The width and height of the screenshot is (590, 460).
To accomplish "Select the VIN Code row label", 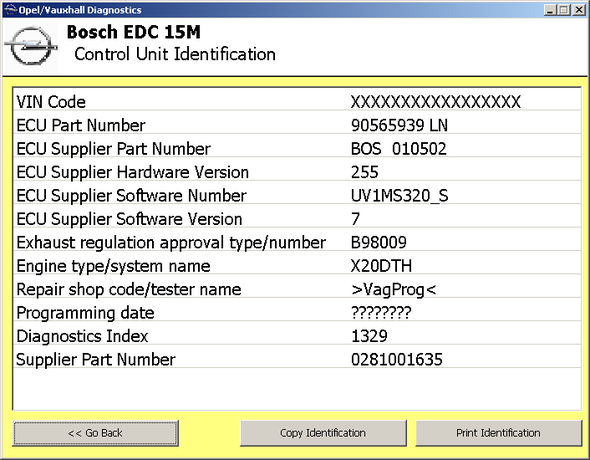I will coord(51,102).
